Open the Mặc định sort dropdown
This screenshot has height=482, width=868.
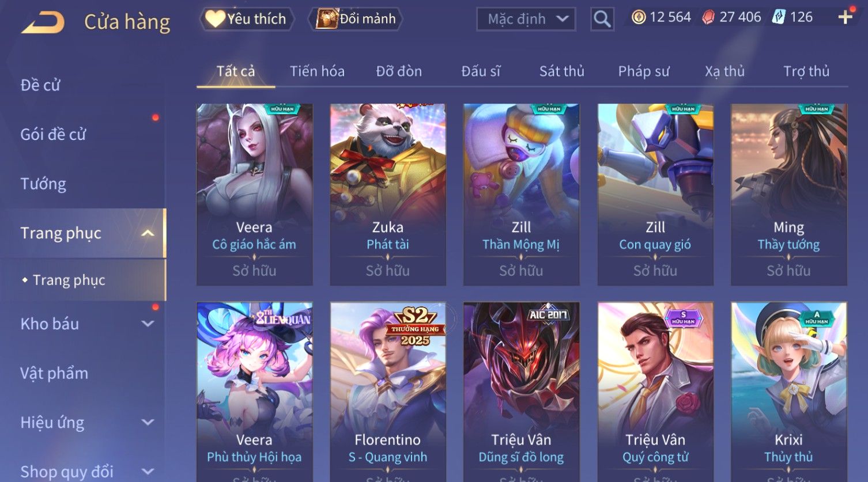[526, 19]
